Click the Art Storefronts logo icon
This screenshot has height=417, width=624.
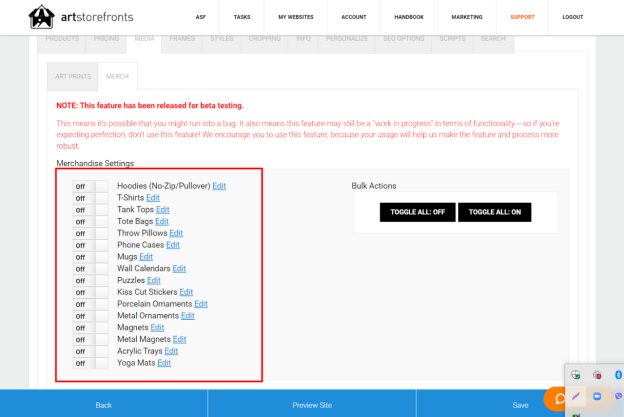coord(41,17)
